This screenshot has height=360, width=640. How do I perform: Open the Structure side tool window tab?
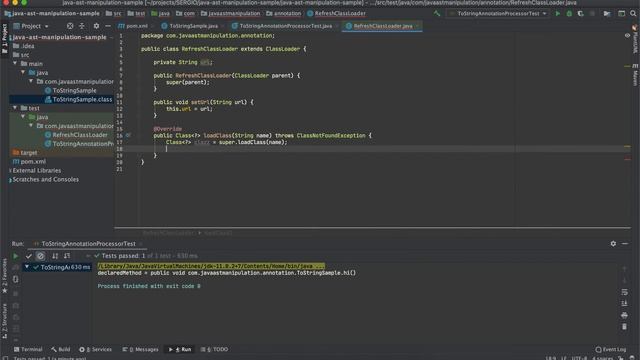tap(4, 321)
